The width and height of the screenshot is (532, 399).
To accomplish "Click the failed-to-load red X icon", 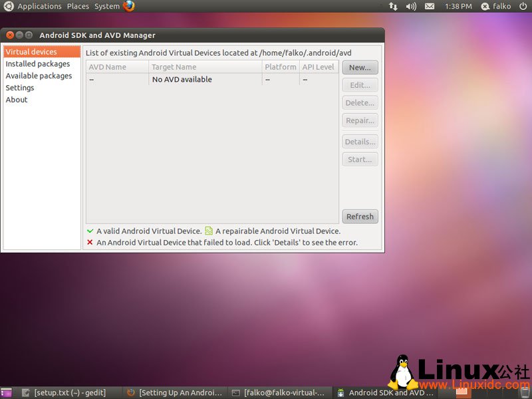I will (x=91, y=242).
